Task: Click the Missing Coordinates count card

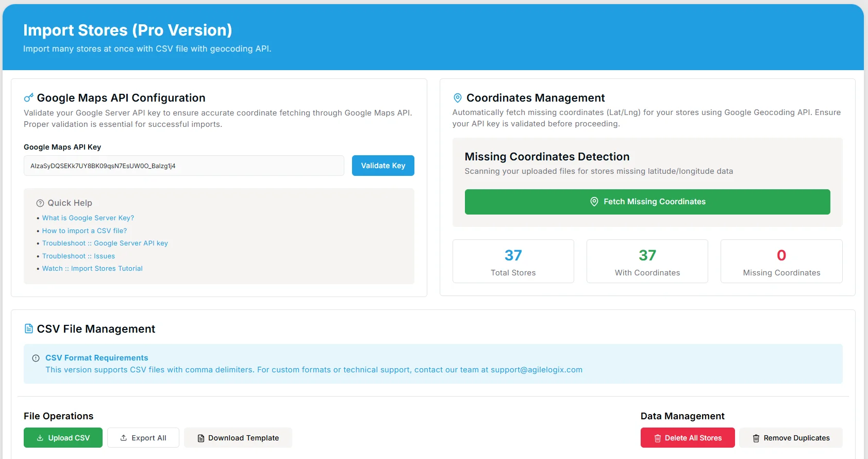Action: tap(781, 261)
